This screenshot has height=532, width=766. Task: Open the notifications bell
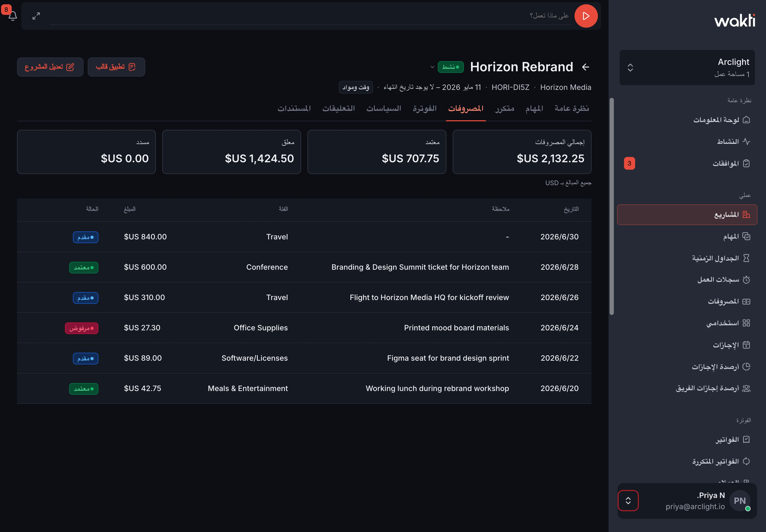[x=13, y=16]
